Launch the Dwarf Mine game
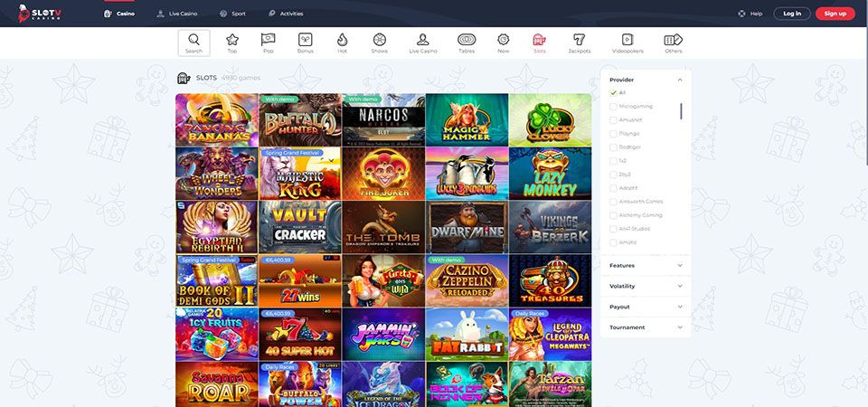868x407 pixels. [467, 227]
